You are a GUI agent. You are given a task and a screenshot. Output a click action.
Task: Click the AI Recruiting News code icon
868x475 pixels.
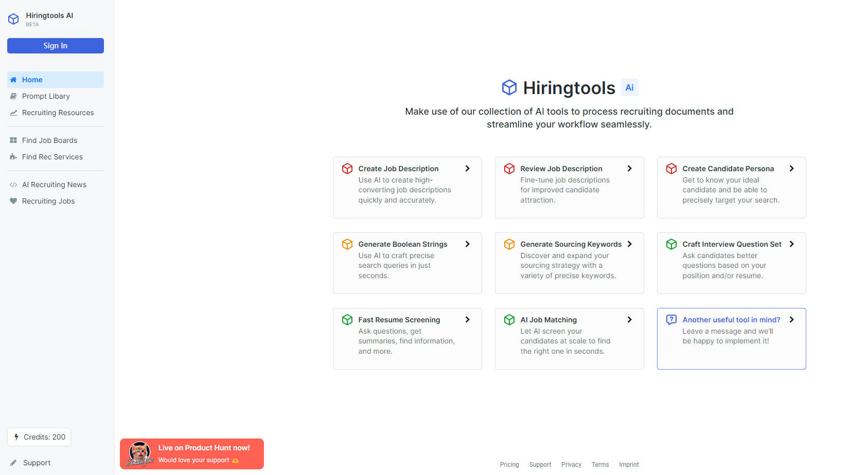coord(13,185)
